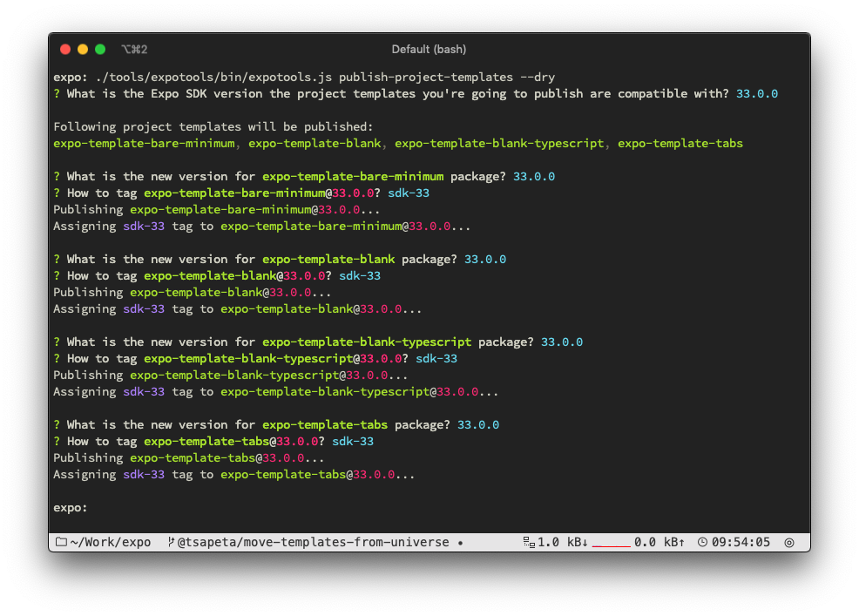
Task: Click 'sdk-33' answer for tagging expo-template-blank
Action: tap(360, 275)
